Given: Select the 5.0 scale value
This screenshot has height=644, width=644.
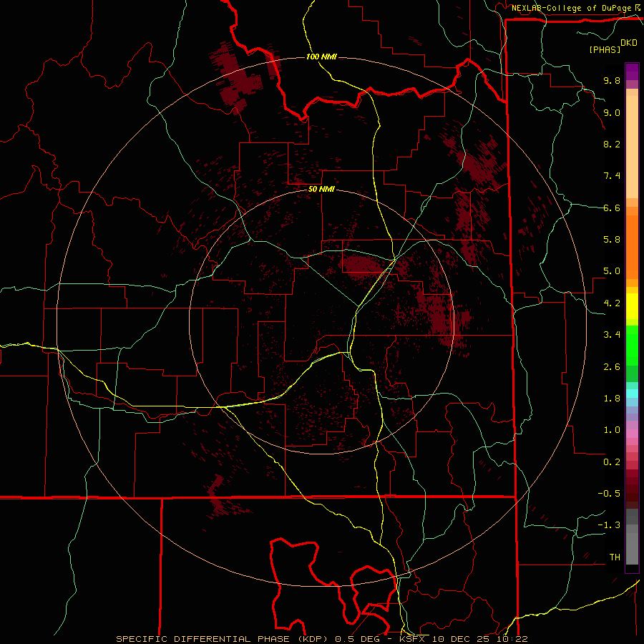Looking at the screenshot, I should pos(612,271).
